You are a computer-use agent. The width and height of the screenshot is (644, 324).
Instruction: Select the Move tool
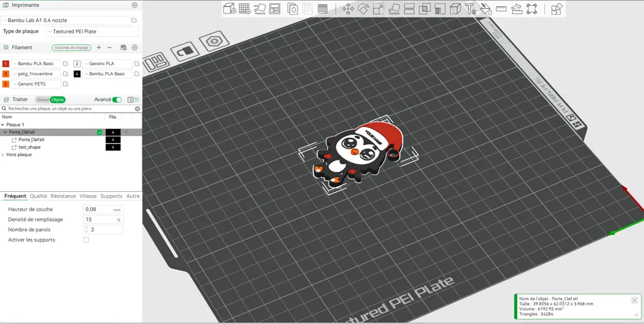click(x=348, y=8)
